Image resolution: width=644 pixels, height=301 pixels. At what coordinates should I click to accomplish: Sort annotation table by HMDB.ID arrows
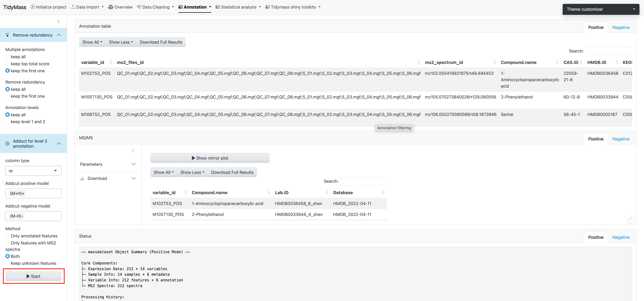click(616, 62)
